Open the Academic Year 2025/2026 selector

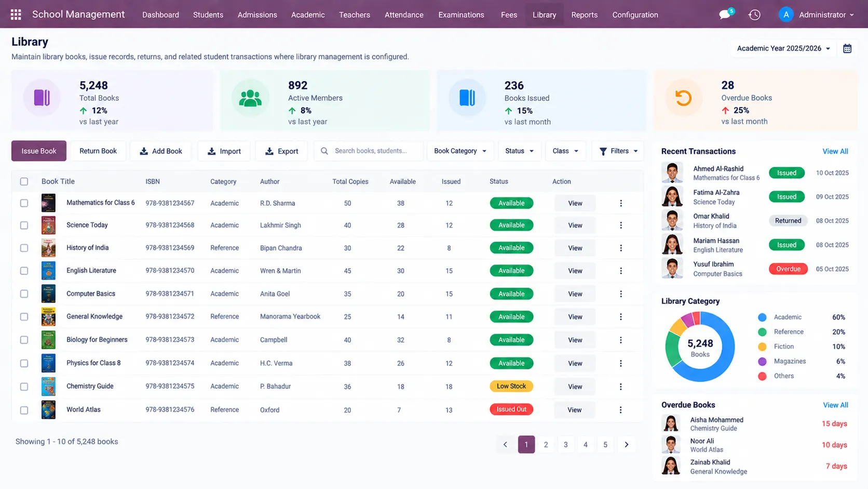click(783, 48)
